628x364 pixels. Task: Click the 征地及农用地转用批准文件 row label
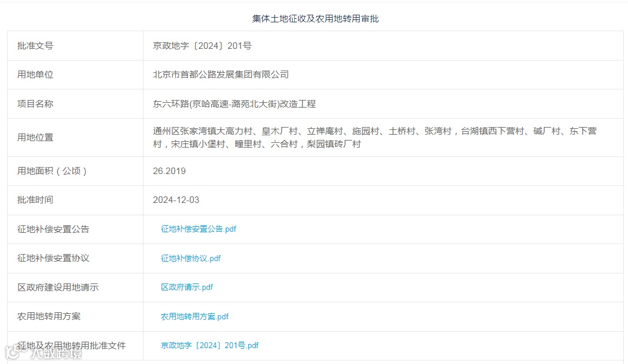pos(71,345)
